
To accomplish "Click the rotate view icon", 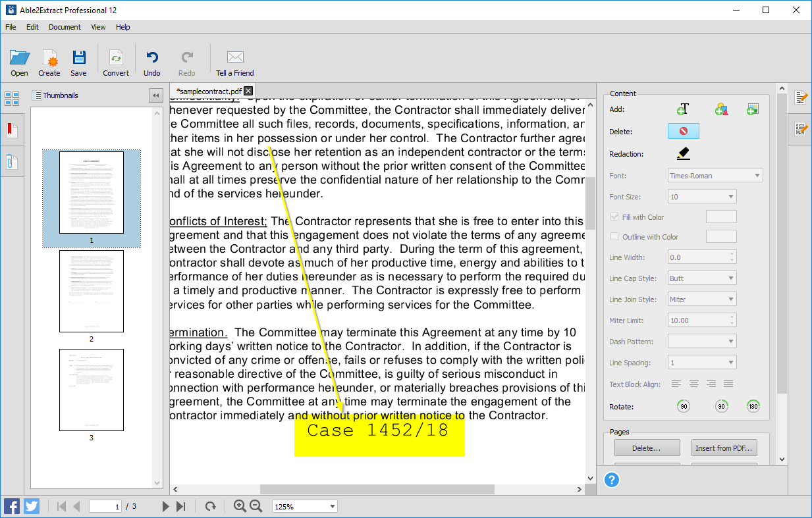I will tap(210, 506).
